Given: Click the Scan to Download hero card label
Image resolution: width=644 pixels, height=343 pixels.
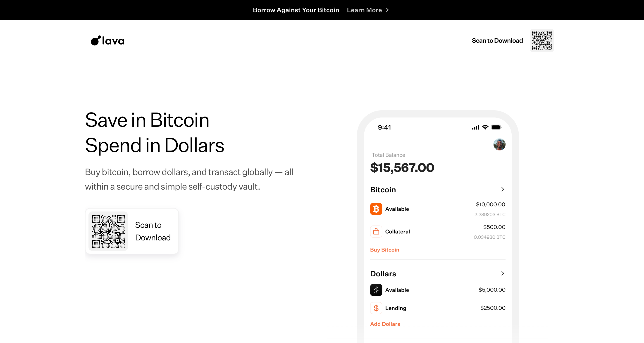Looking at the screenshot, I should (153, 231).
